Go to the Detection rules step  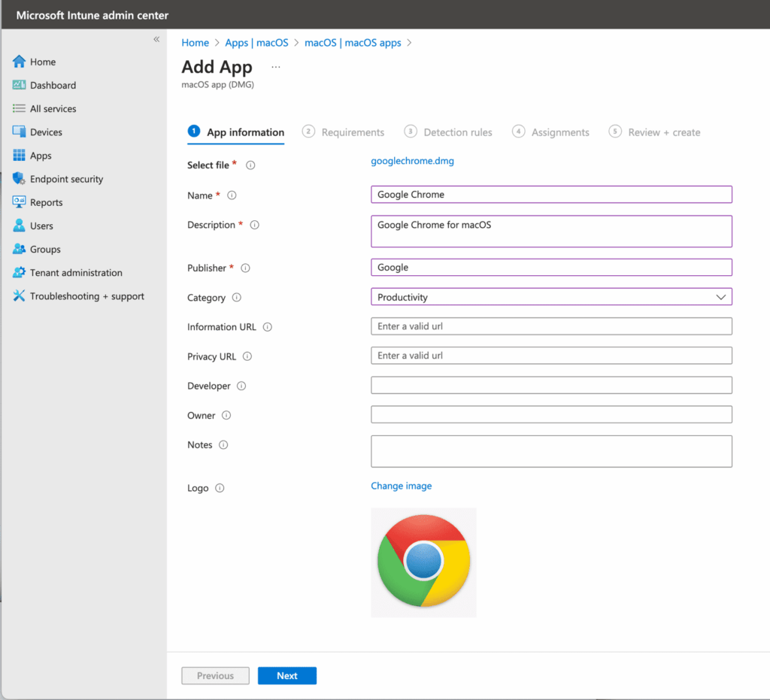[x=449, y=132]
